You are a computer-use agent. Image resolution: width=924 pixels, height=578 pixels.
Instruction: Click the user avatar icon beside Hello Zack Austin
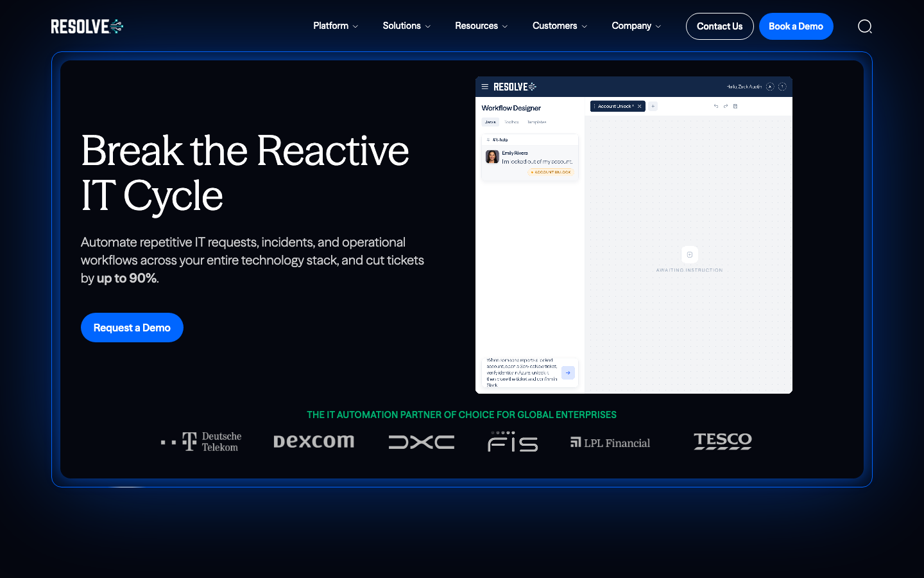[770, 87]
